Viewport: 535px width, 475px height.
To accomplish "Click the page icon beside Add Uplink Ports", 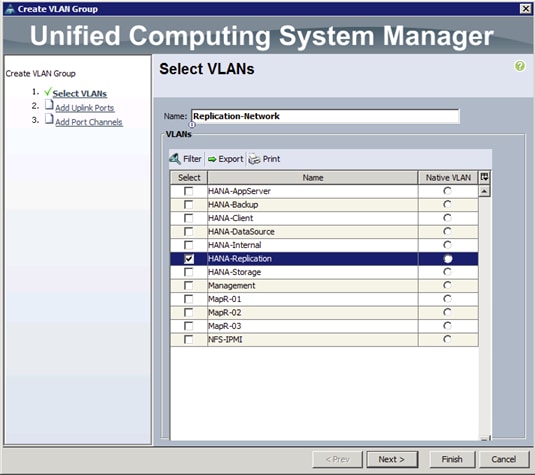I will 49,105.
